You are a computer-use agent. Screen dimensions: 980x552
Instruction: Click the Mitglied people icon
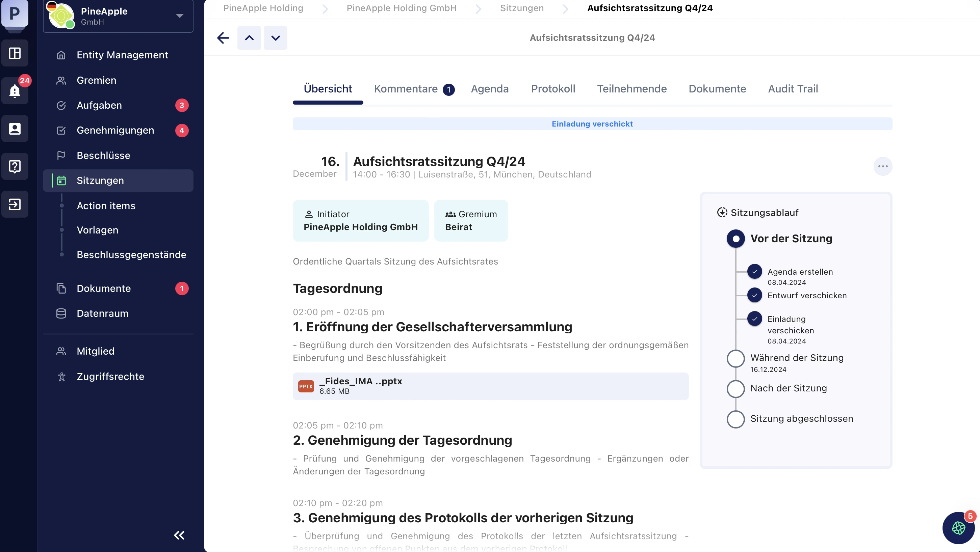click(x=61, y=351)
